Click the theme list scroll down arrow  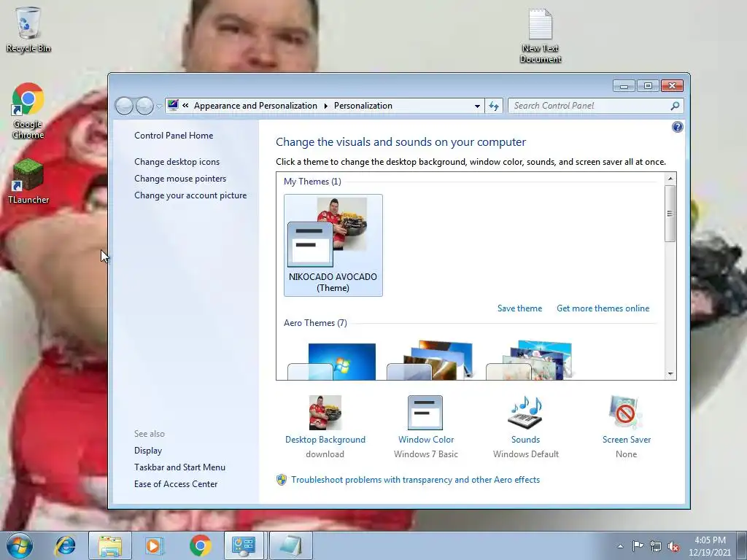pos(670,374)
